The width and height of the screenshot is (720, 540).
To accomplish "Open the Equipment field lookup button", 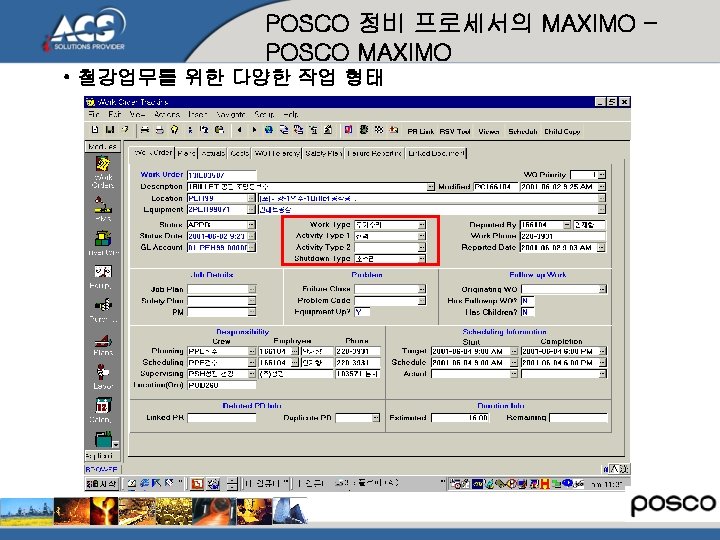I will pos(251,209).
